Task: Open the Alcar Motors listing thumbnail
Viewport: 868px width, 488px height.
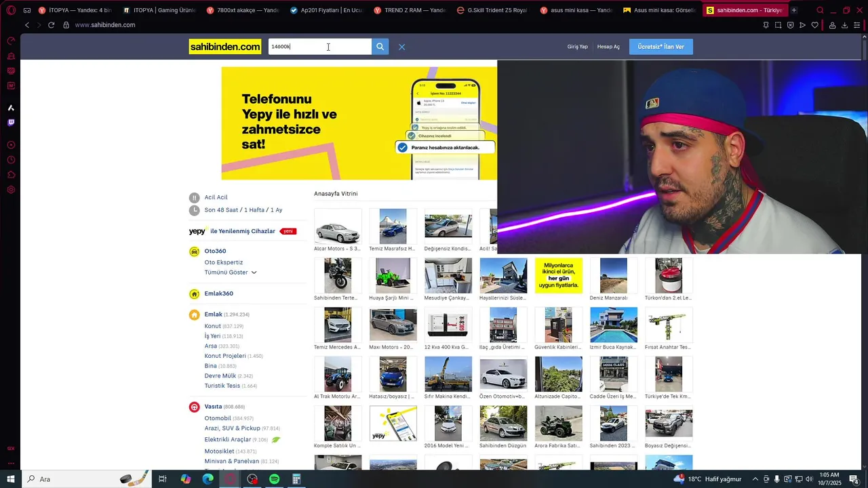Action: pos(338,226)
